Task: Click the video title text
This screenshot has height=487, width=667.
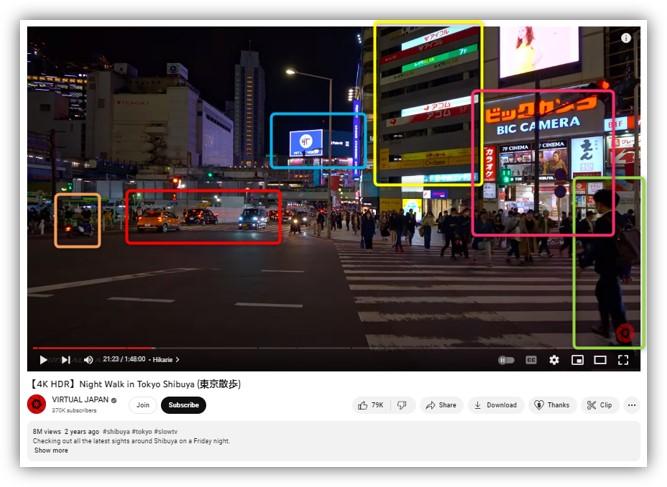Action: coord(134,384)
